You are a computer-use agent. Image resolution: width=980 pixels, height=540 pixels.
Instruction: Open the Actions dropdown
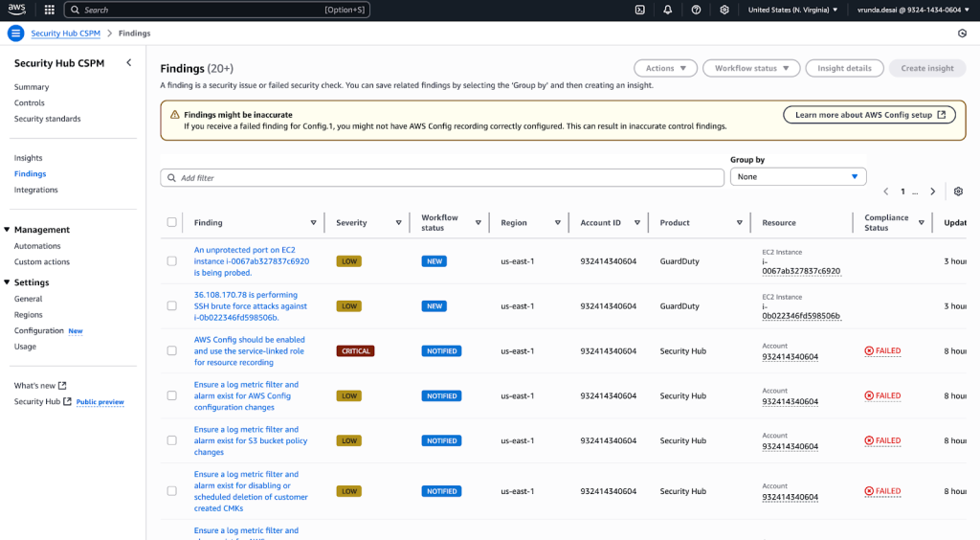666,68
